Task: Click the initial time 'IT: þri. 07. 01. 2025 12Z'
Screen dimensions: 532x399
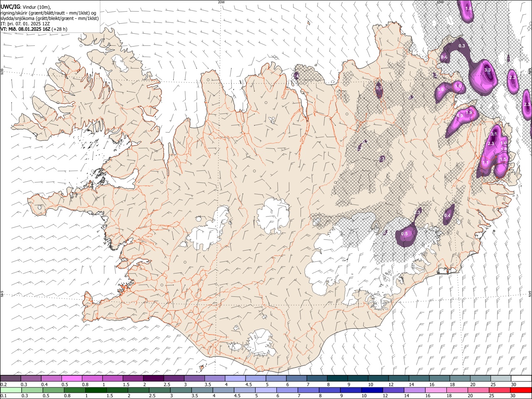Action: click(25, 24)
